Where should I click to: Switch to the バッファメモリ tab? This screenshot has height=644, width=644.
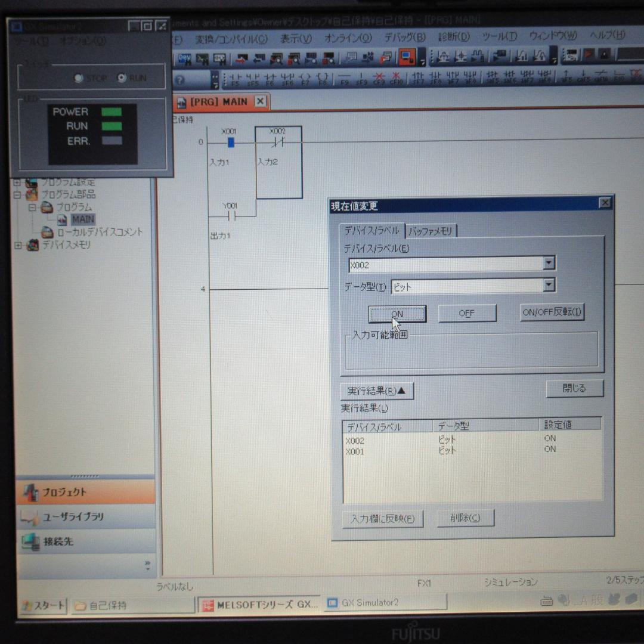(x=431, y=231)
